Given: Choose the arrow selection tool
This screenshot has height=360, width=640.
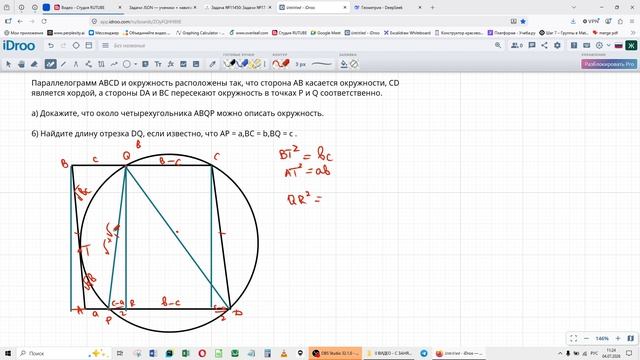Looking at the screenshot, I should (x=9, y=64).
